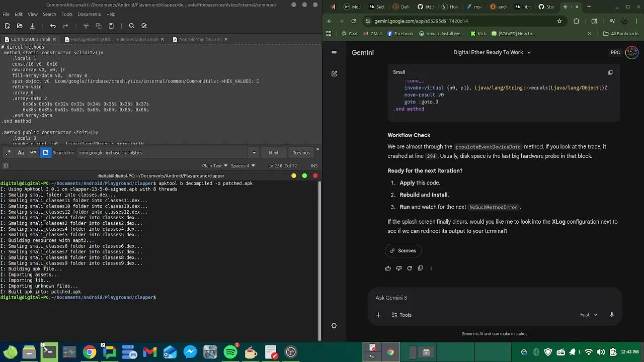This screenshot has height=362, width=644.
Task: Switch to the AndroidManifest.xml tab
Action: 200,39
